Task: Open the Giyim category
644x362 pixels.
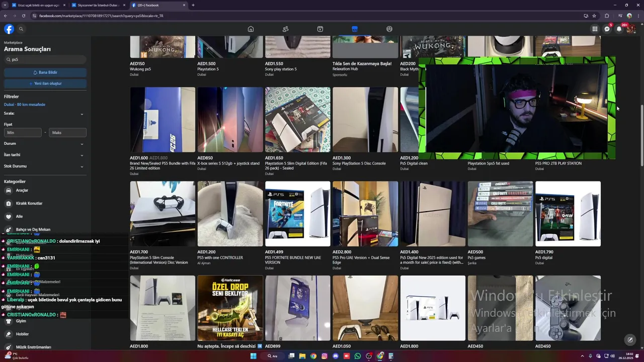Action: pyautogui.click(x=21, y=321)
